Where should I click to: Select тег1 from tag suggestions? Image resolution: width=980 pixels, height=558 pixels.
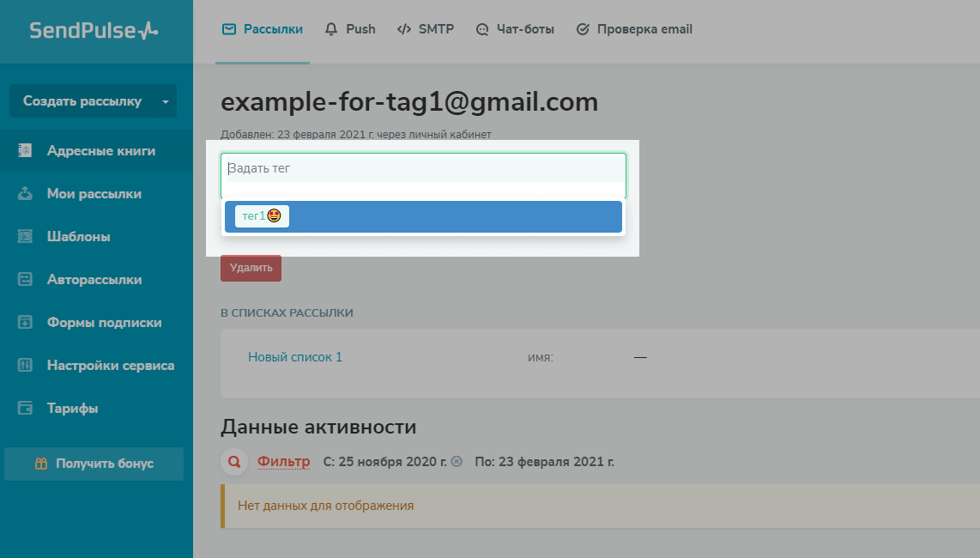tap(262, 216)
